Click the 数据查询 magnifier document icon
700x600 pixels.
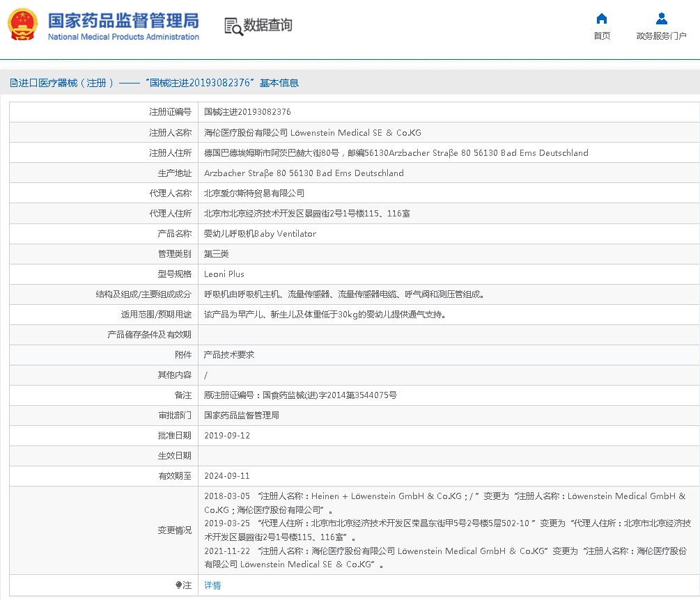pos(233,26)
